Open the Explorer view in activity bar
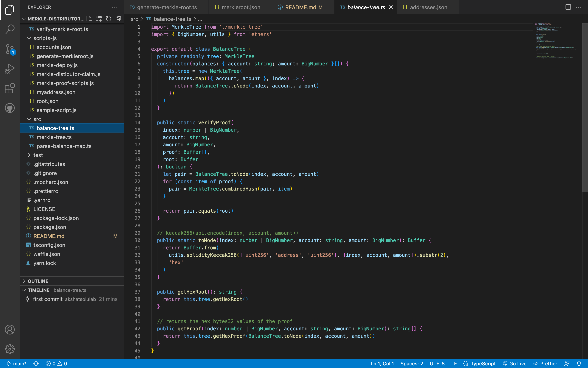588x368 pixels. [x=10, y=10]
